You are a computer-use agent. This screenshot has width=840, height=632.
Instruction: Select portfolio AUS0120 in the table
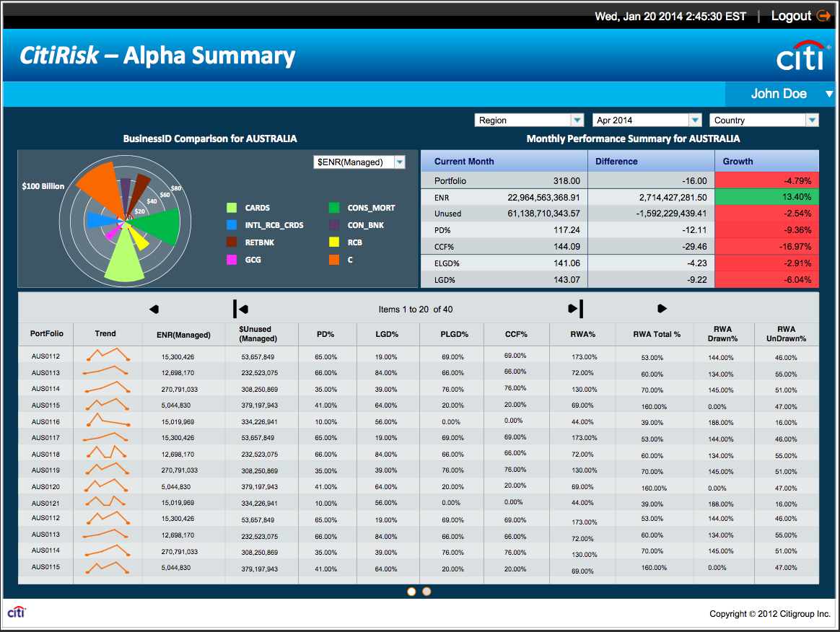[45, 487]
